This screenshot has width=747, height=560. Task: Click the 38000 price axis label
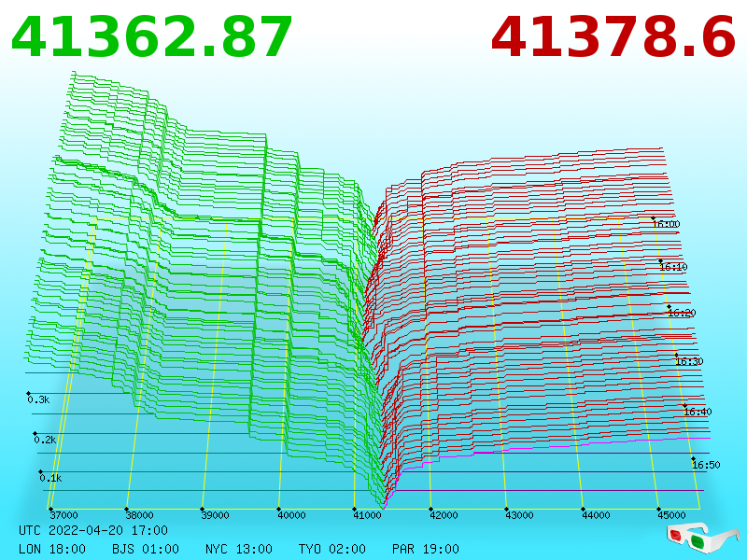pyautogui.click(x=139, y=515)
